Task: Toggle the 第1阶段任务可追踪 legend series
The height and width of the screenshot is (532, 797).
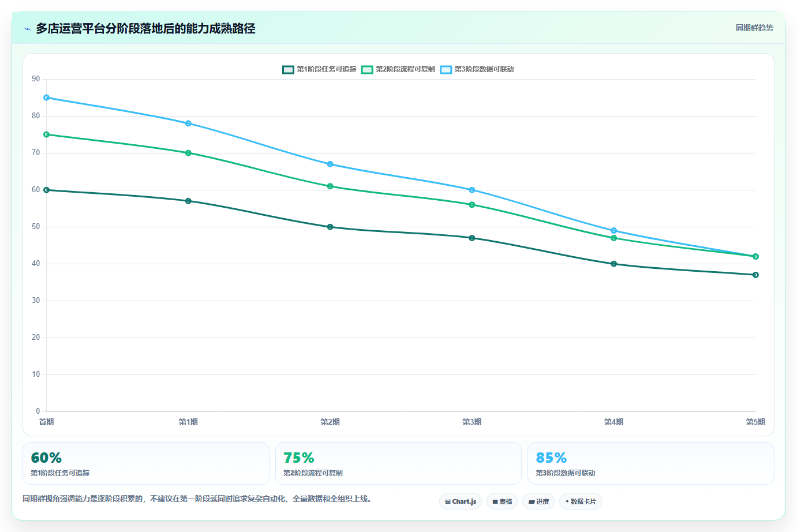Action: 319,69
